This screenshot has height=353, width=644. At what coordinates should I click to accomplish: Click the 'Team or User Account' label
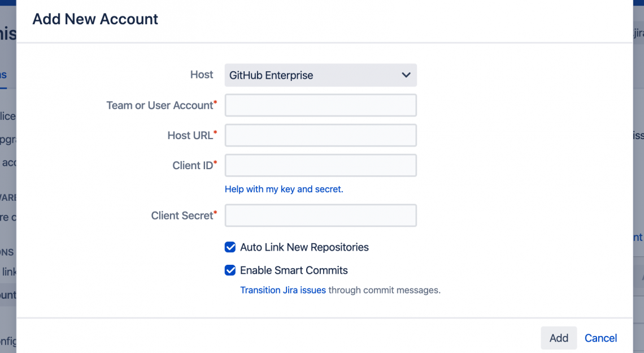point(159,105)
